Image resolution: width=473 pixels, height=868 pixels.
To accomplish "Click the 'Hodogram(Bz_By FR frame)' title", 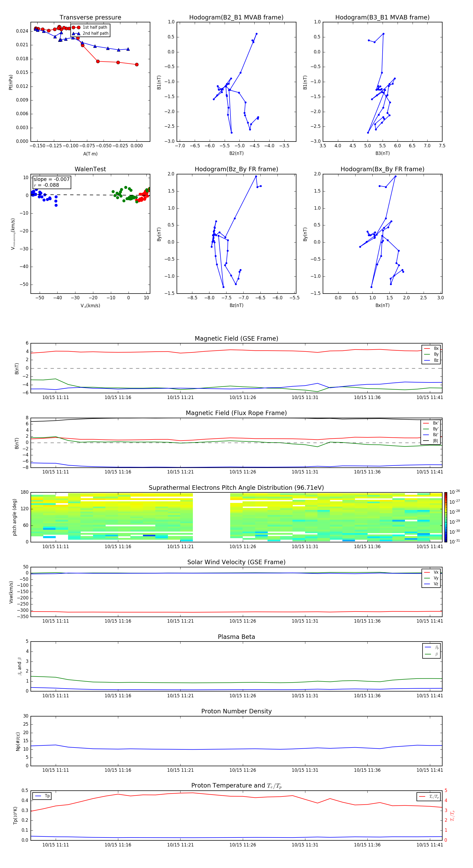I will click(x=236, y=169).
